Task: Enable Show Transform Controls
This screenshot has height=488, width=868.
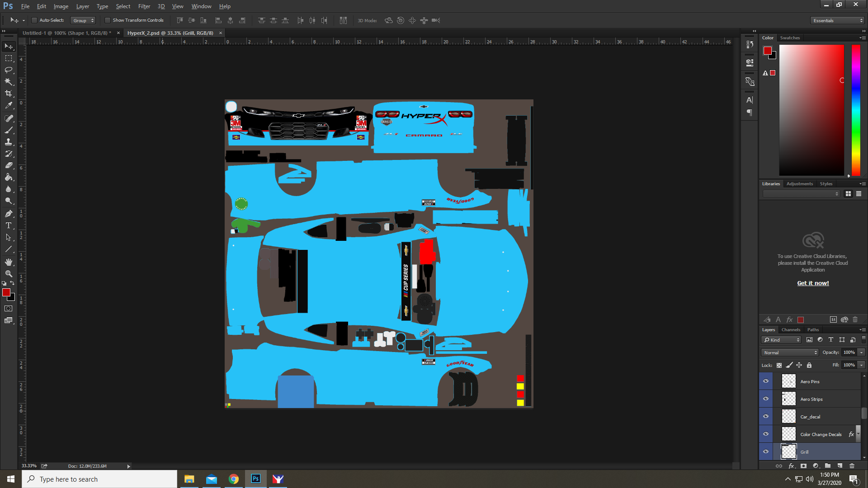Action: 108,20
